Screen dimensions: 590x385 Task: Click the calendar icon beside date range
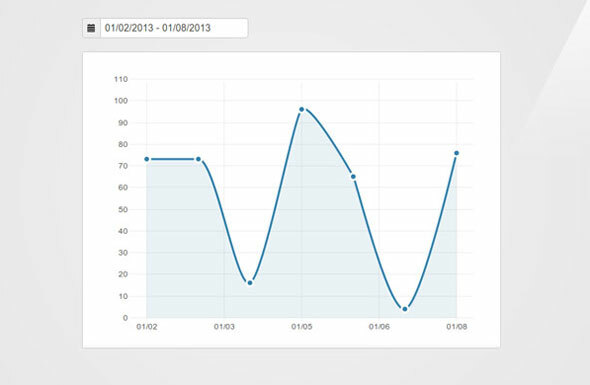tap(91, 28)
